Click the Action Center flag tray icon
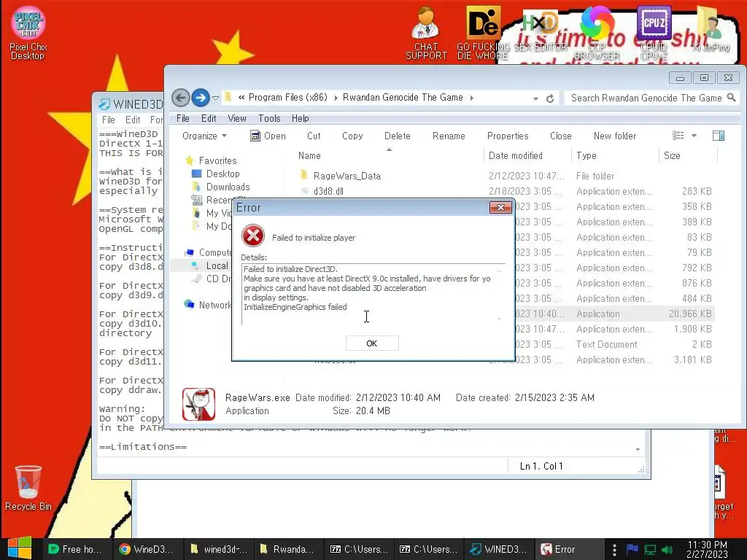The width and height of the screenshot is (747, 560). point(632,549)
